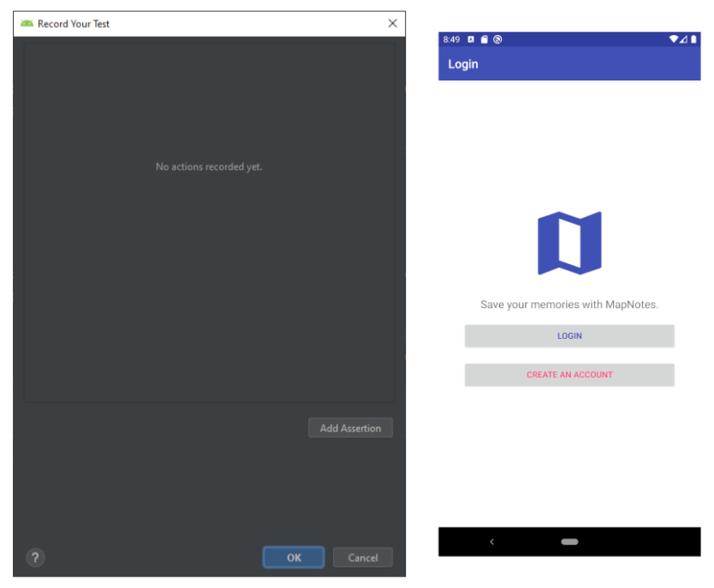Tap the square 'A' icon in the emulator's status bar
The width and height of the screenshot is (714, 588).
[x=471, y=39]
